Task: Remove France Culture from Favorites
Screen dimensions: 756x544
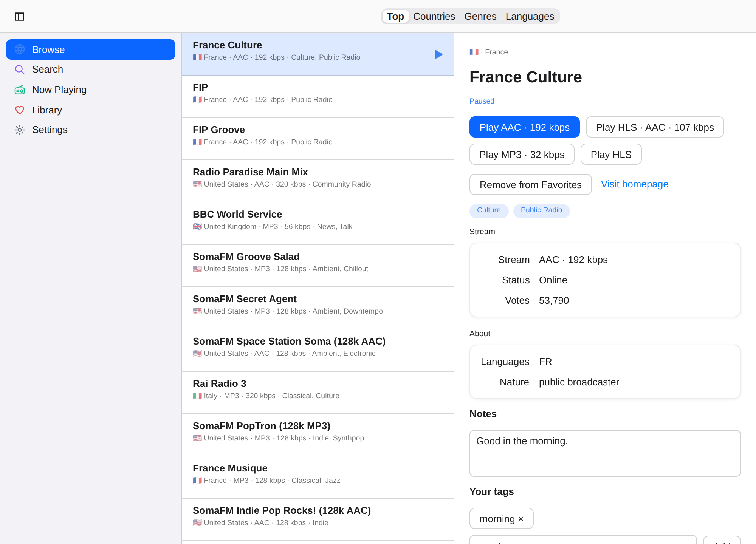Action: click(530, 184)
